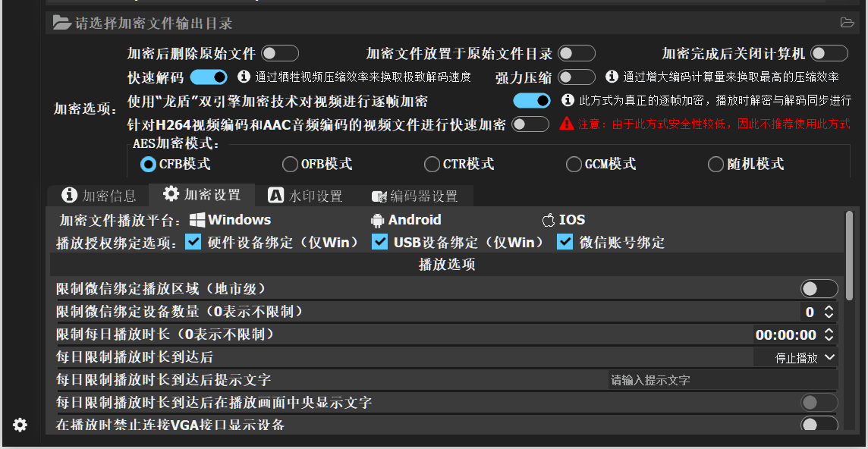Uncheck USB设备绑定（仅Win） checkbox
This screenshot has width=868, height=449.
[379, 242]
